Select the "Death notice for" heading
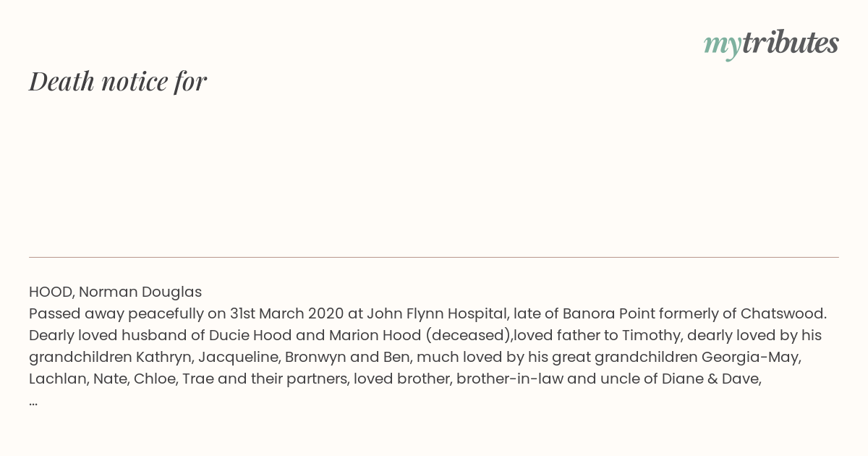 [118, 81]
